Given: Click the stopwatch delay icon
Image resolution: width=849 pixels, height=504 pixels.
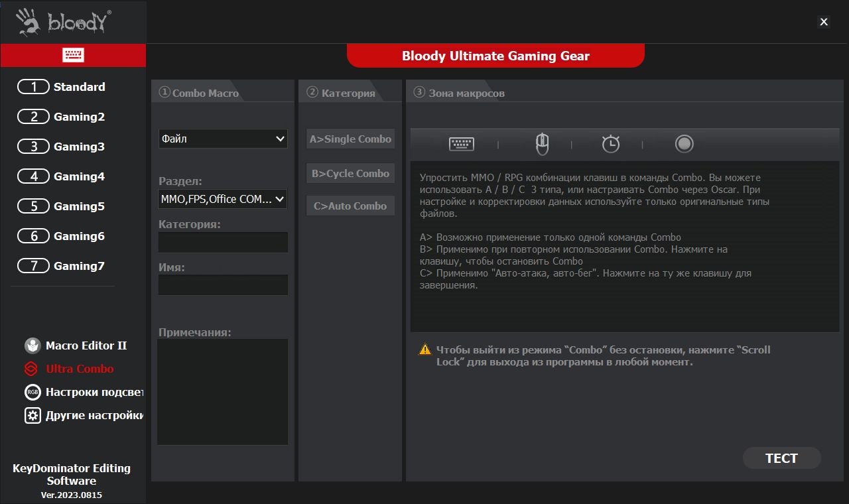Looking at the screenshot, I should [610, 144].
